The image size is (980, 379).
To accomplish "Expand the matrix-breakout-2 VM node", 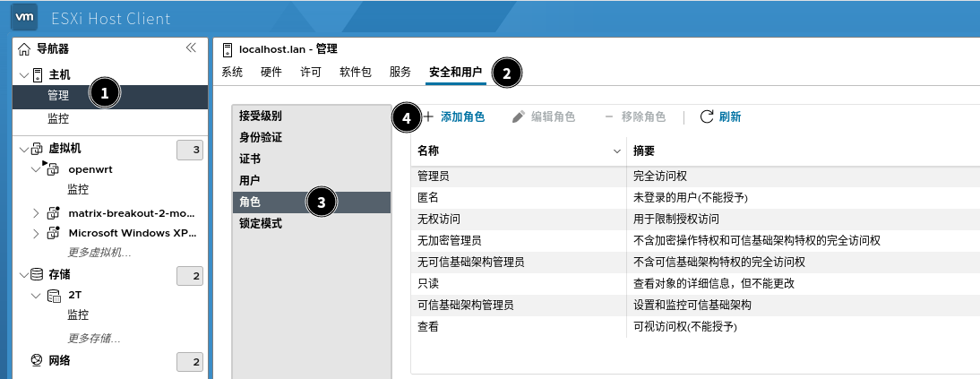I will coord(36,212).
